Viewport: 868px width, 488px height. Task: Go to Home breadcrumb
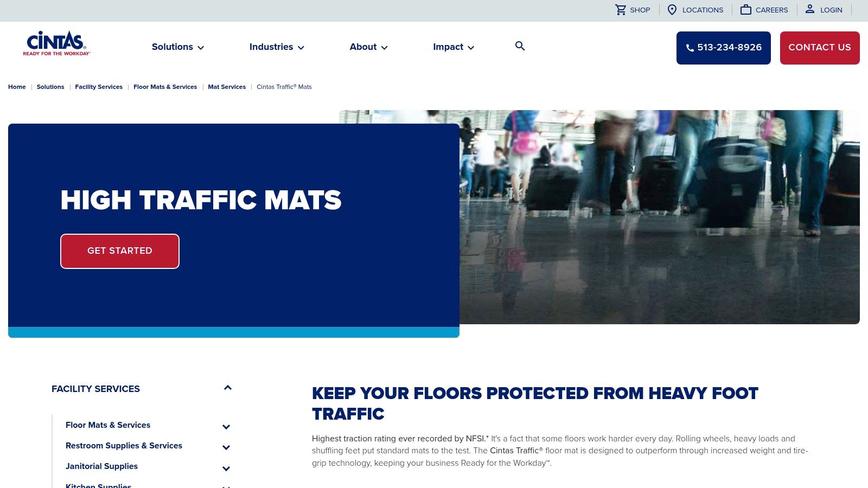pos(17,87)
